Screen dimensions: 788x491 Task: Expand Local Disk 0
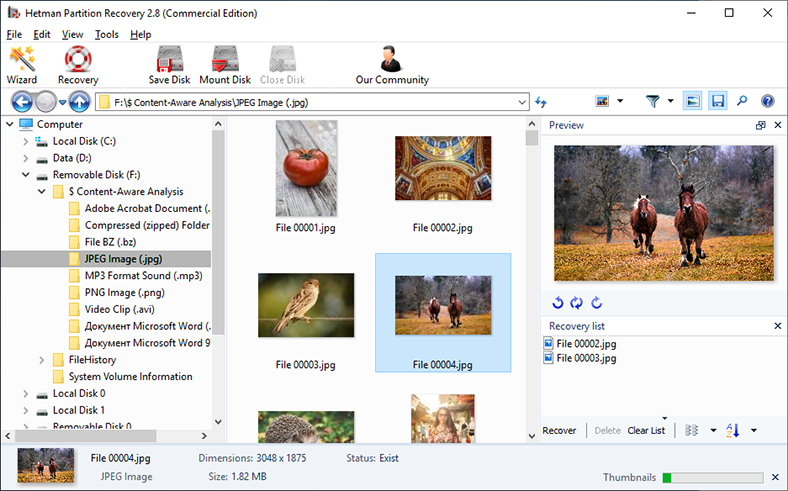point(26,394)
